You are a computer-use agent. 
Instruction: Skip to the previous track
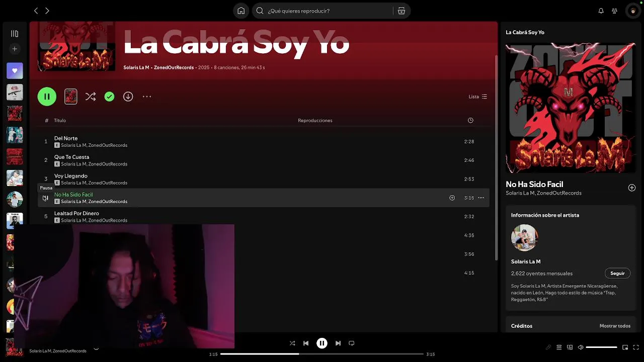coord(306,343)
